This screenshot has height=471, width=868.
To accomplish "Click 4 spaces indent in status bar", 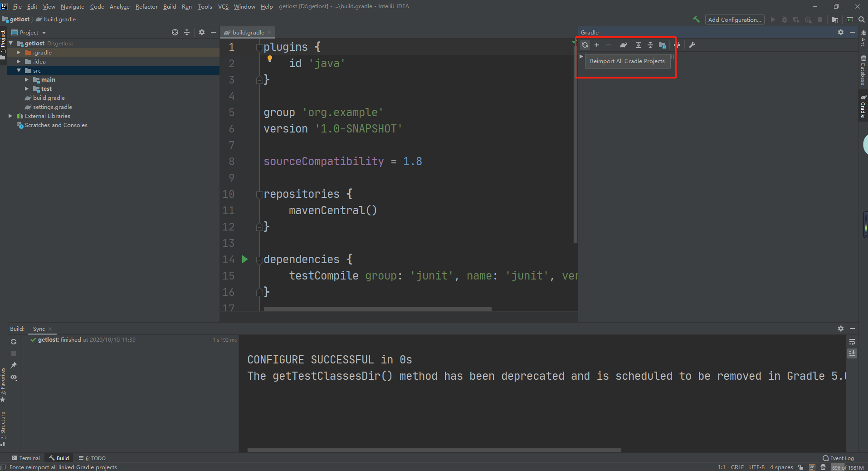I will (x=781, y=467).
